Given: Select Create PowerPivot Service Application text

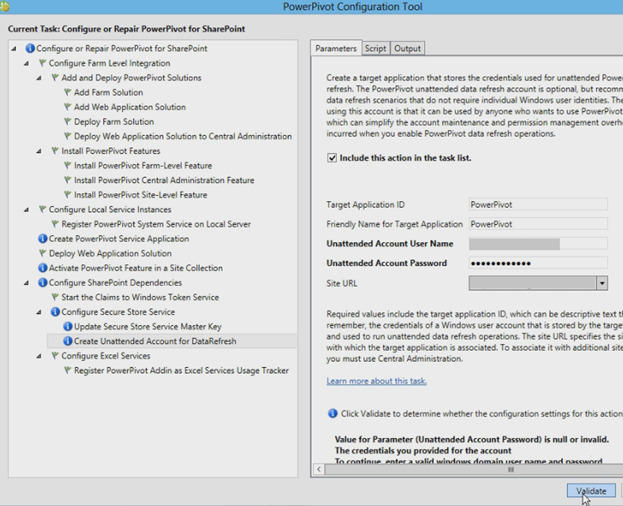Looking at the screenshot, I should [119, 239].
